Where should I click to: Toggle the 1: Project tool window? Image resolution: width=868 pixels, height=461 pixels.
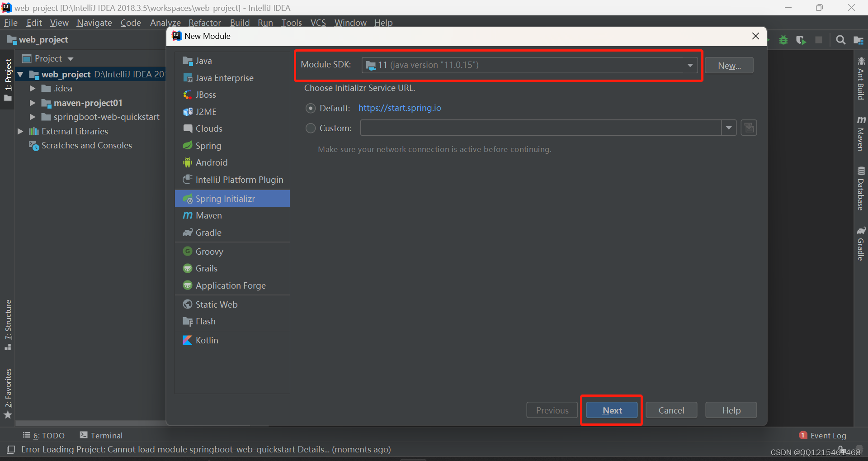pyautogui.click(x=8, y=80)
